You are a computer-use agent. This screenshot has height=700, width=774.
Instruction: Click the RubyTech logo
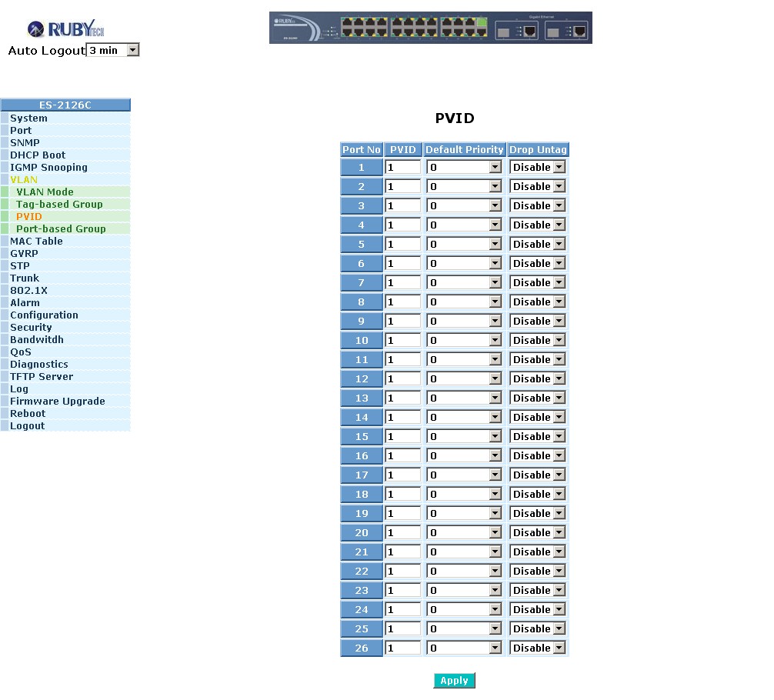pyautogui.click(x=65, y=29)
